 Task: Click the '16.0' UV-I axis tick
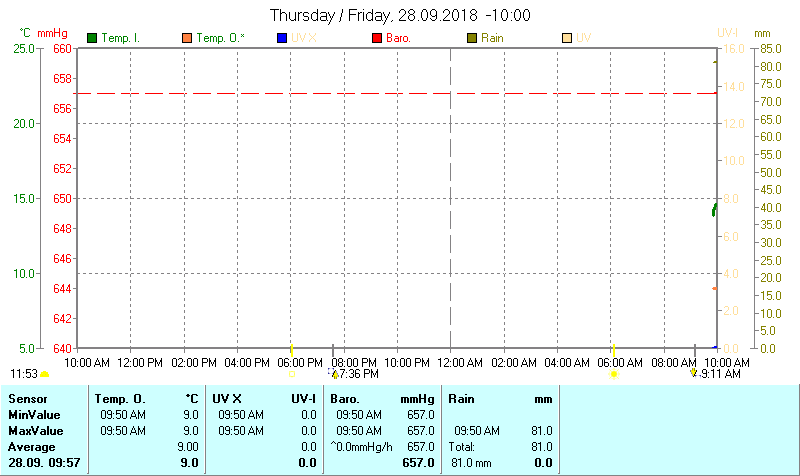point(734,49)
